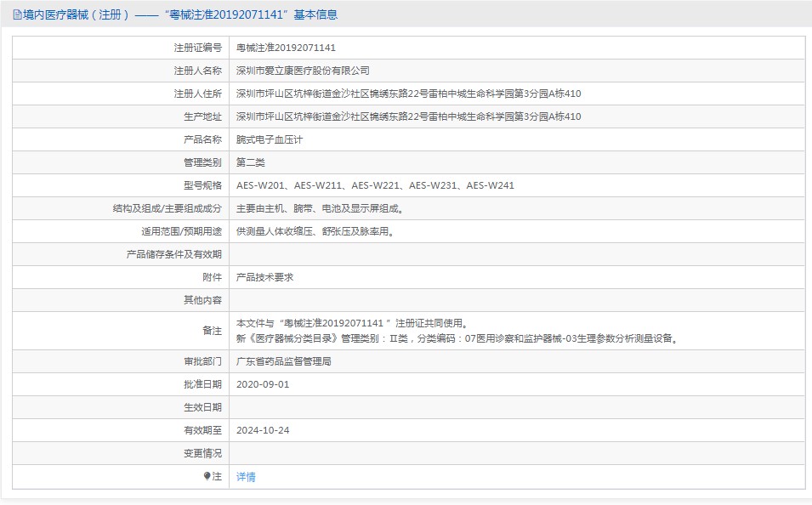This screenshot has width=812, height=505.
Task: Select registration number 粤械注准20192071141 value
Action: (x=286, y=48)
